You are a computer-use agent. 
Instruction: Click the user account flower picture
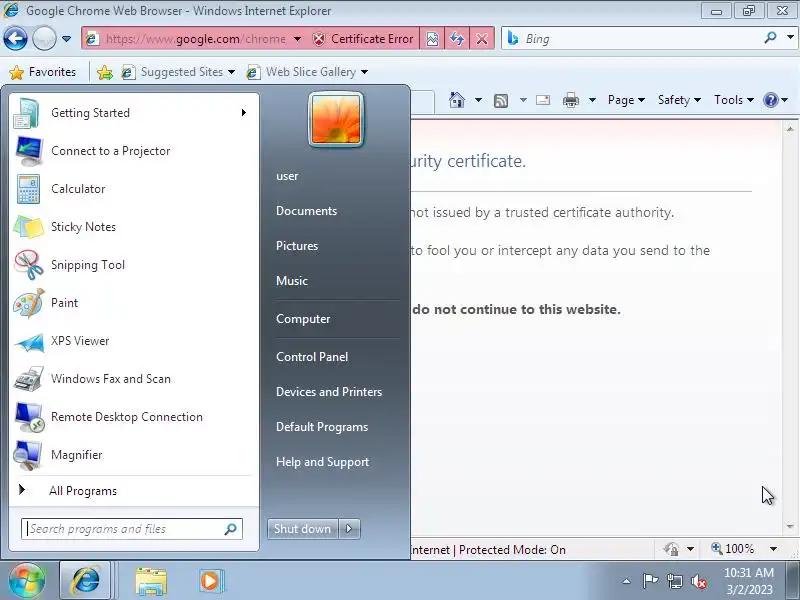coord(336,119)
